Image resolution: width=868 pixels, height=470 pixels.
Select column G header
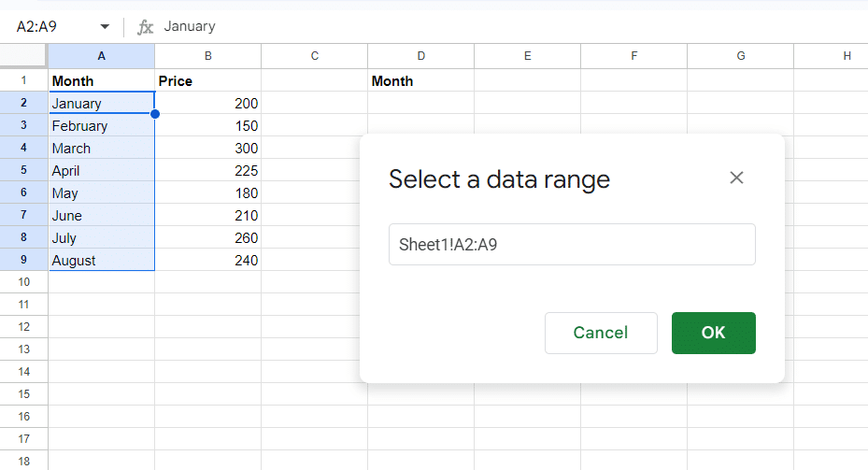tap(740, 56)
